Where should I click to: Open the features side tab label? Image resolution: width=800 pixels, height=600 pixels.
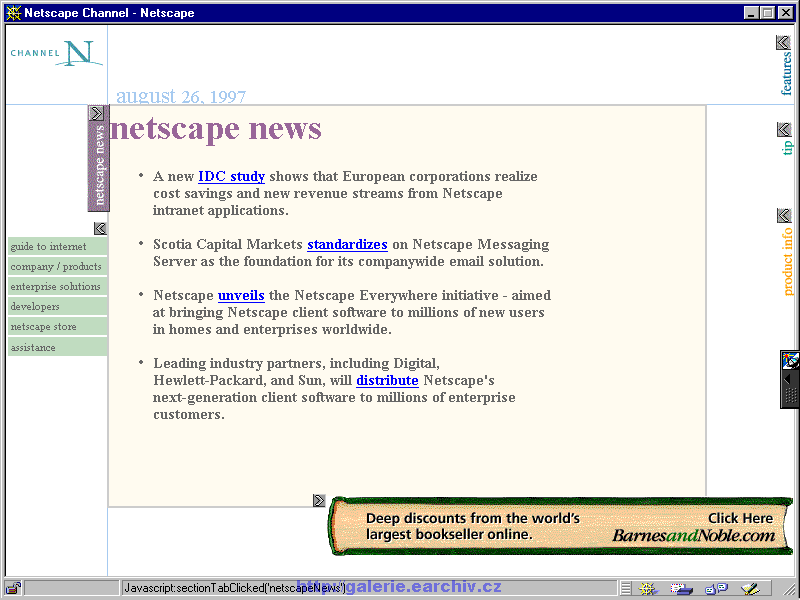pos(786,73)
